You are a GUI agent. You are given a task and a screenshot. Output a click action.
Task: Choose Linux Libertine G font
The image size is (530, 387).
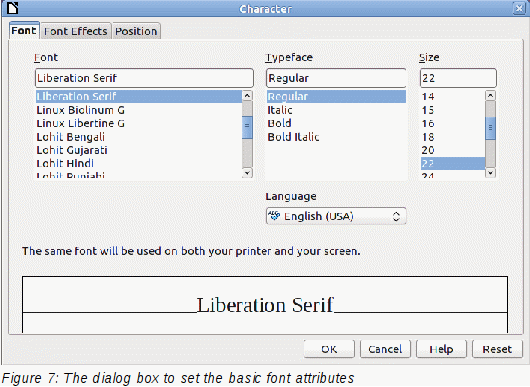(139, 123)
